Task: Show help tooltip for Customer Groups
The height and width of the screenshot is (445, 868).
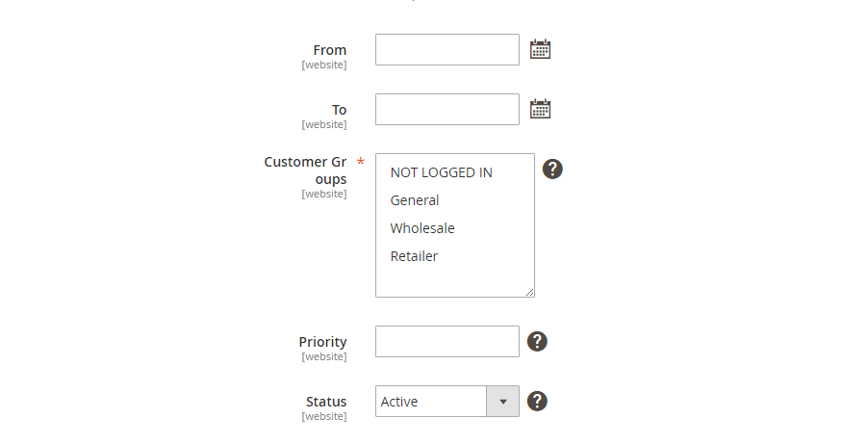Action: [x=552, y=169]
